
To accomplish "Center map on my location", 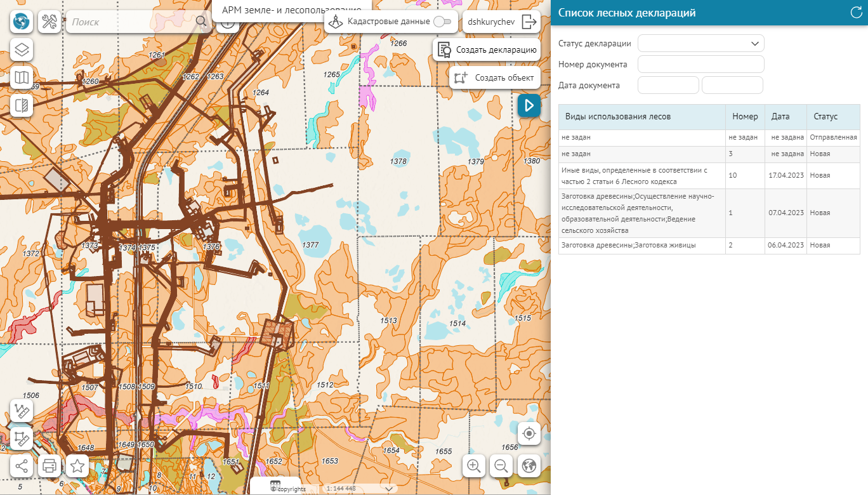I will click(529, 435).
